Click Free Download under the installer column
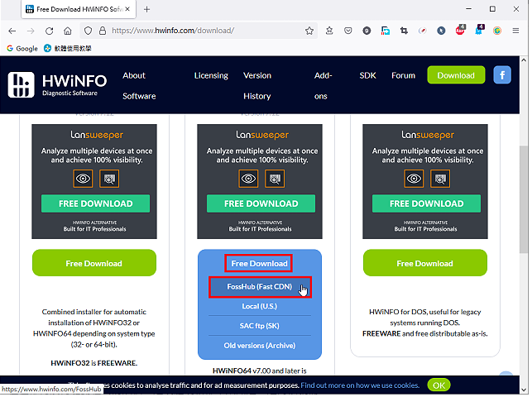The width and height of the screenshot is (532, 397). tap(94, 264)
